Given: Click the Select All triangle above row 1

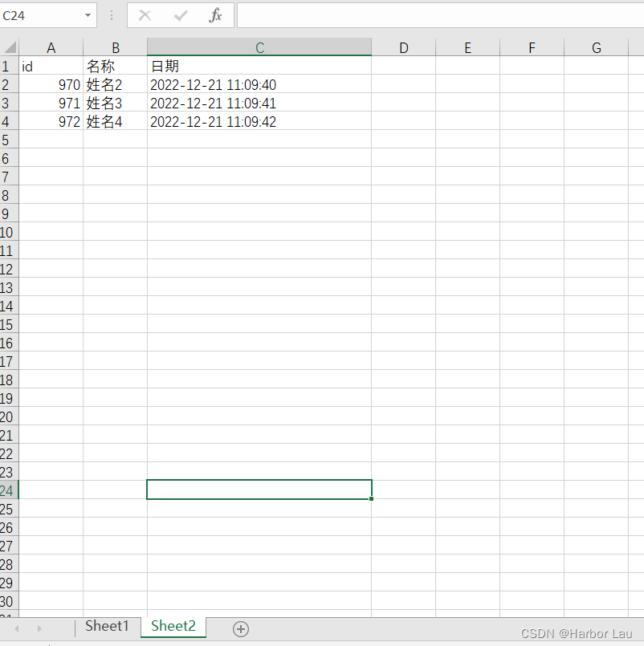Looking at the screenshot, I should click(x=8, y=47).
